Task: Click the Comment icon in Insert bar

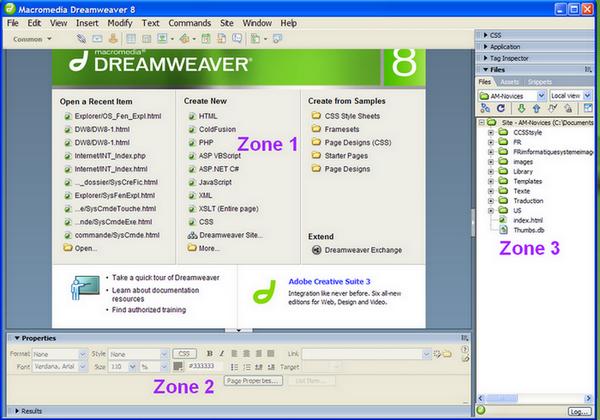Action: pos(237,38)
